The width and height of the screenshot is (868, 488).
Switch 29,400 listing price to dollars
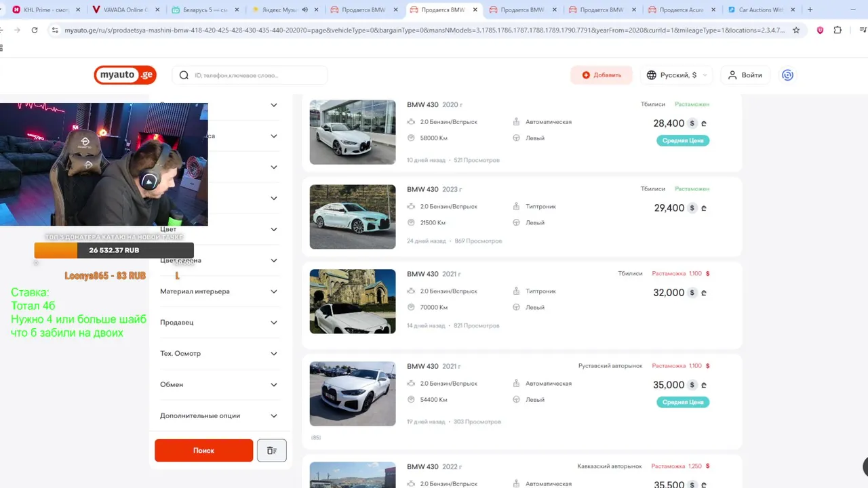pos(692,208)
